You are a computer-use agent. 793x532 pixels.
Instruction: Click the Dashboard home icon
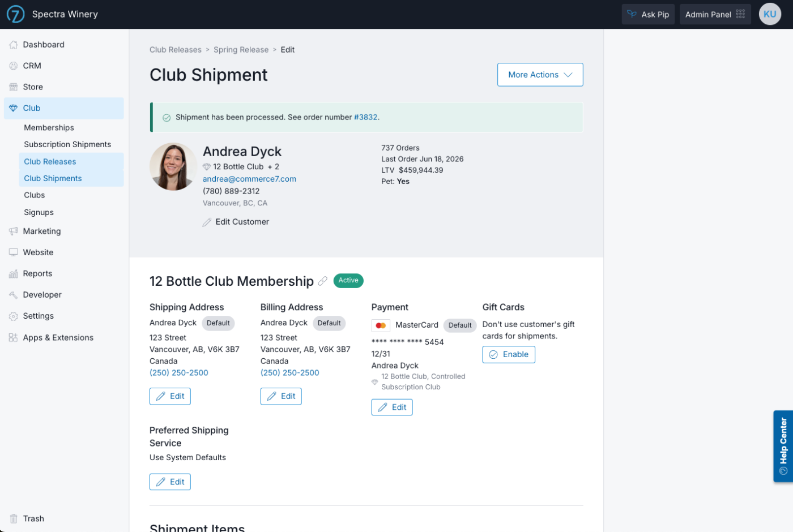14,45
